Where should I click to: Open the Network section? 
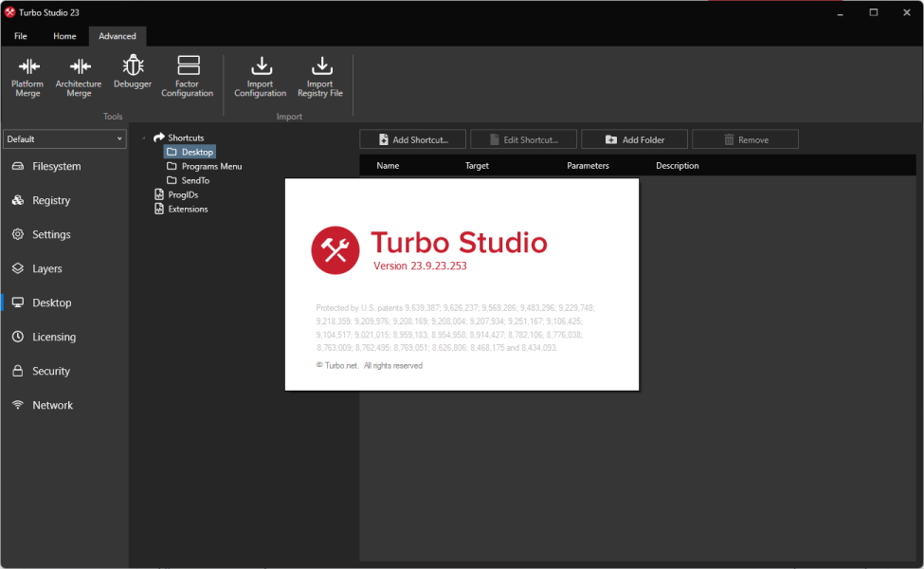pos(64,406)
